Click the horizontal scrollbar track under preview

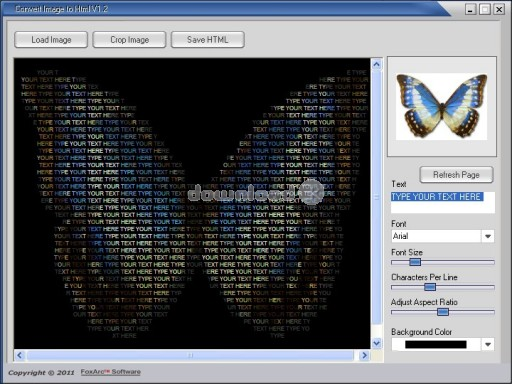(190, 355)
